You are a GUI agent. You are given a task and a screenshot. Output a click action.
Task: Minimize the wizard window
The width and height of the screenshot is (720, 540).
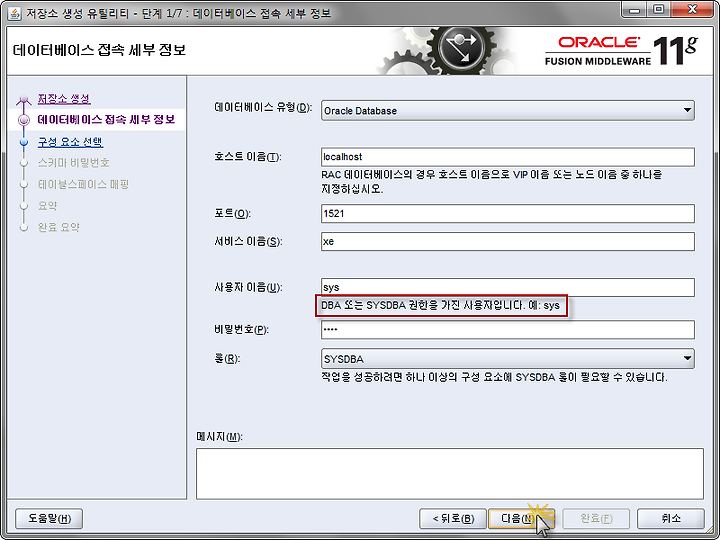[635, 9]
